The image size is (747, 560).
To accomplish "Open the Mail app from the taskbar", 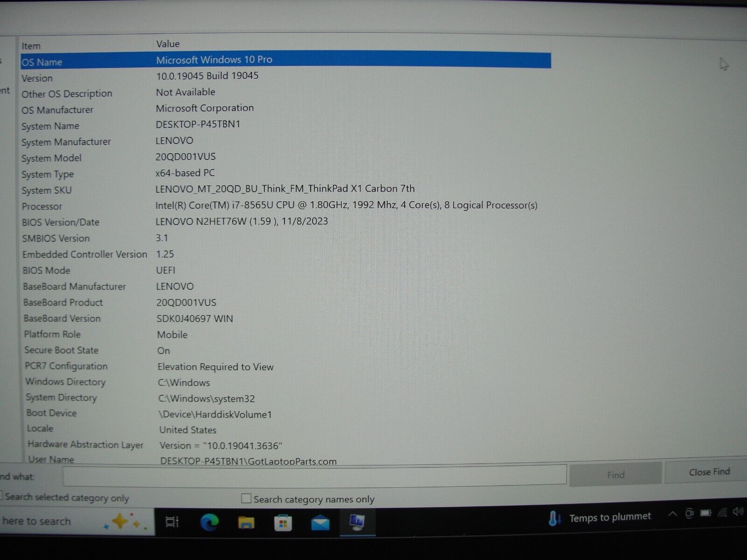I will point(320,523).
